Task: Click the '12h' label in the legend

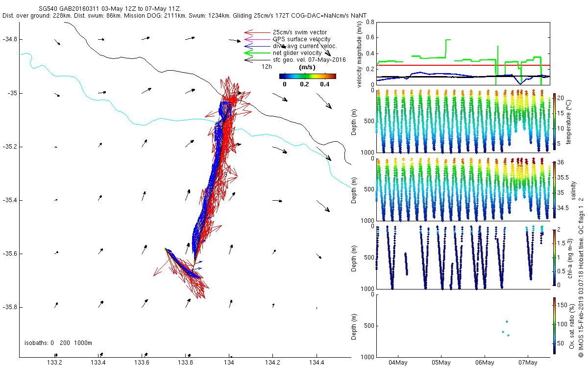Action: click(267, 66)
